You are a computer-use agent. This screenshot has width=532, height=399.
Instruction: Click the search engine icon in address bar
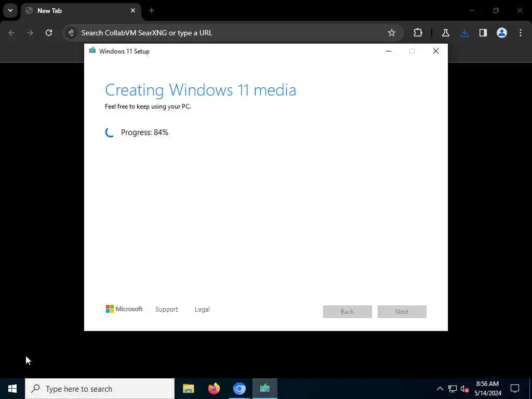click(71, 33)
